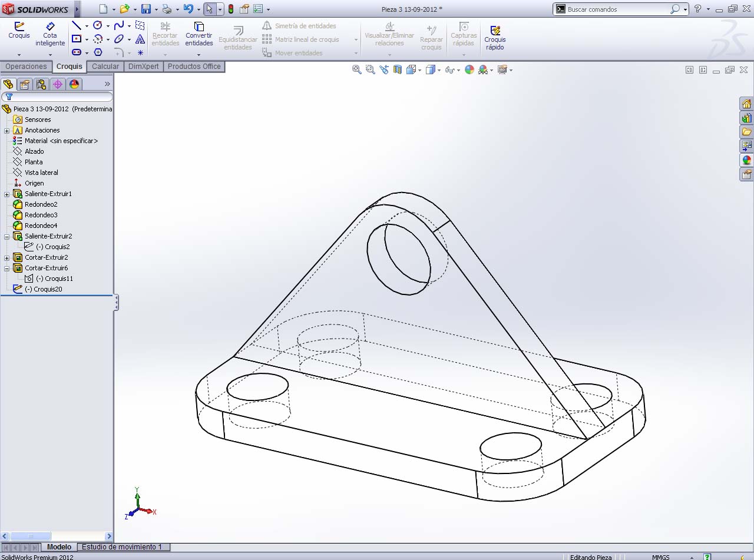The height and width of the screenshot is (560, 754).
Task: Open Appearances tab in the task pane
Action: pos(746,160)
